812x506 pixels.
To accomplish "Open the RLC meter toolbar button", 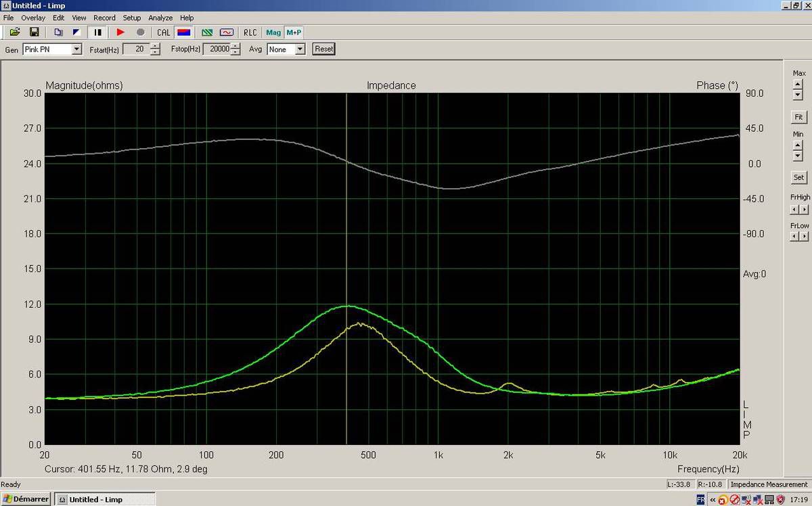I will click(x=250, y=32).
